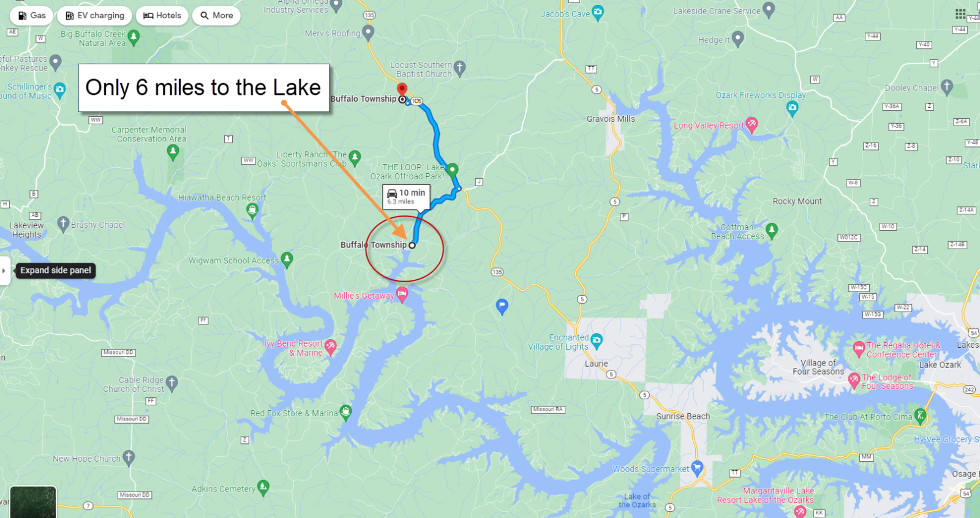980x518 pixels.
Task: Select the Red Fox Store & Marina pin
Action: pyautogui.click(x=345, y=411)
